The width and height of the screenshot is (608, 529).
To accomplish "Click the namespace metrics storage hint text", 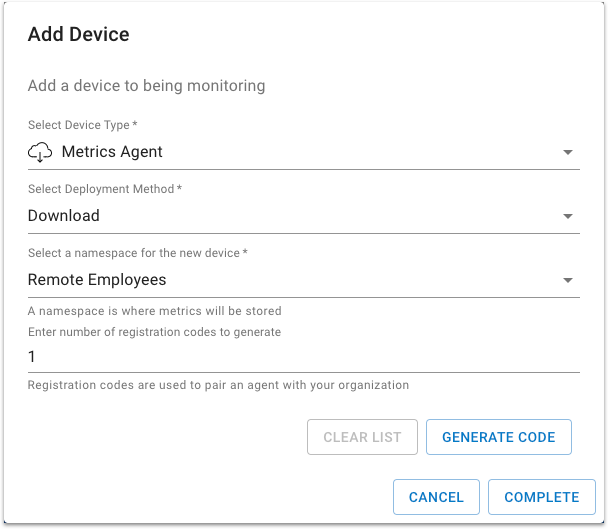I will (154, 311).
